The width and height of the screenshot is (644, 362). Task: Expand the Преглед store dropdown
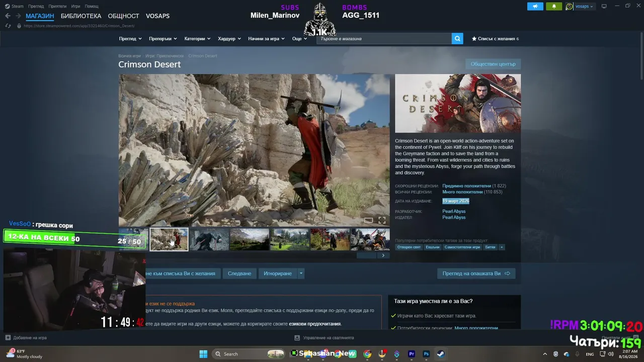point(130,39)
